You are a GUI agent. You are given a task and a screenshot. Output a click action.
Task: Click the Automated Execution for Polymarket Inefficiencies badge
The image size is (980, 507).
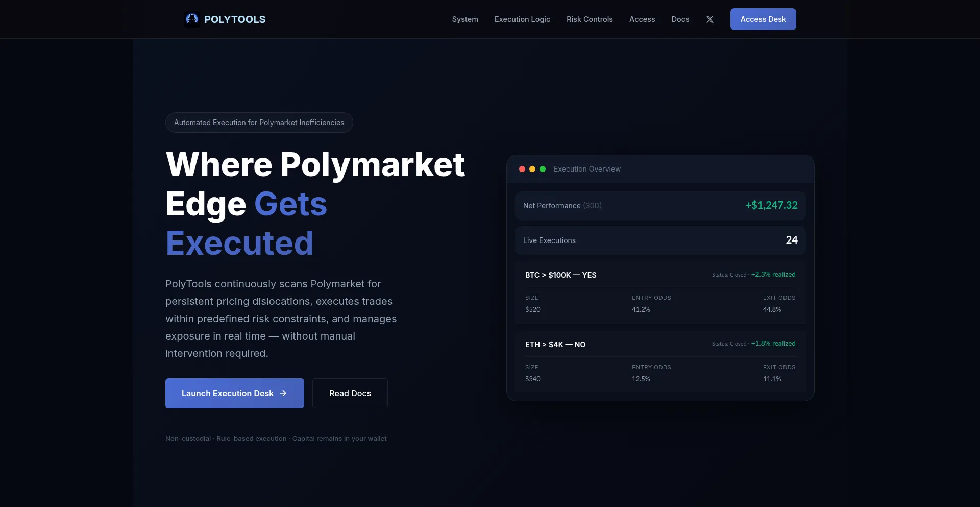coord(259,122)
